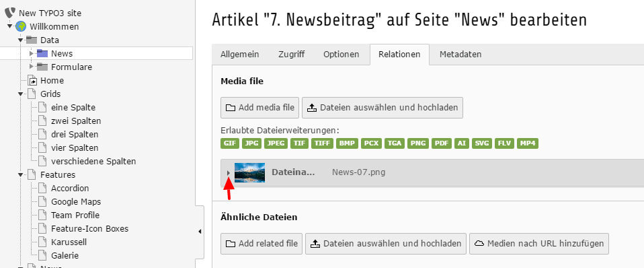This screenshot has width=644, height=268.
Task: Click the page icon beside zwei Spalten
Action: [x=43, y=121]
